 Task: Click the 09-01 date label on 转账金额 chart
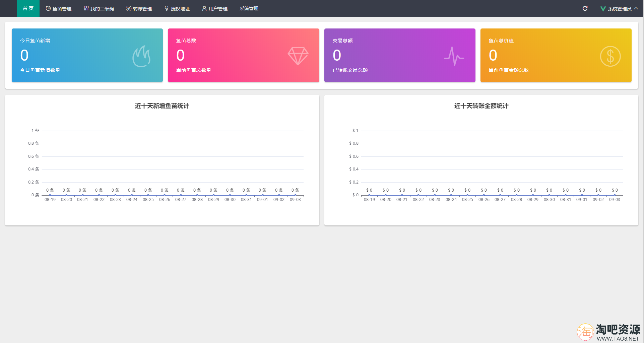click(x=582, y=200)
